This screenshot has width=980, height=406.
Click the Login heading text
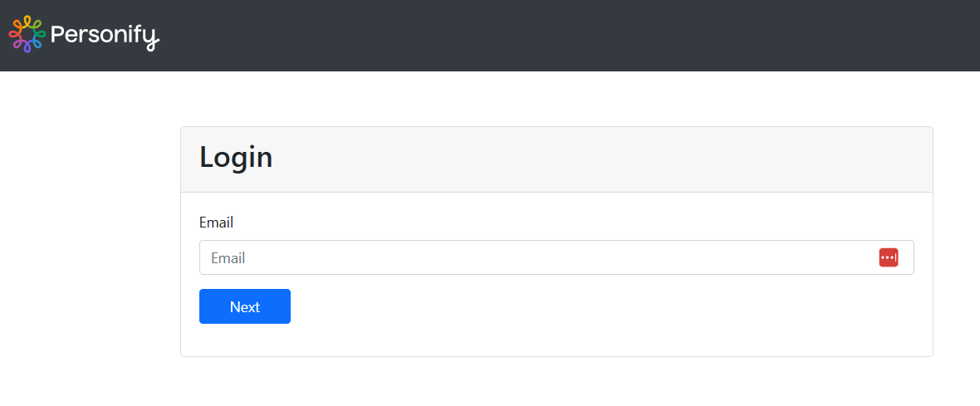click(236, 158)
